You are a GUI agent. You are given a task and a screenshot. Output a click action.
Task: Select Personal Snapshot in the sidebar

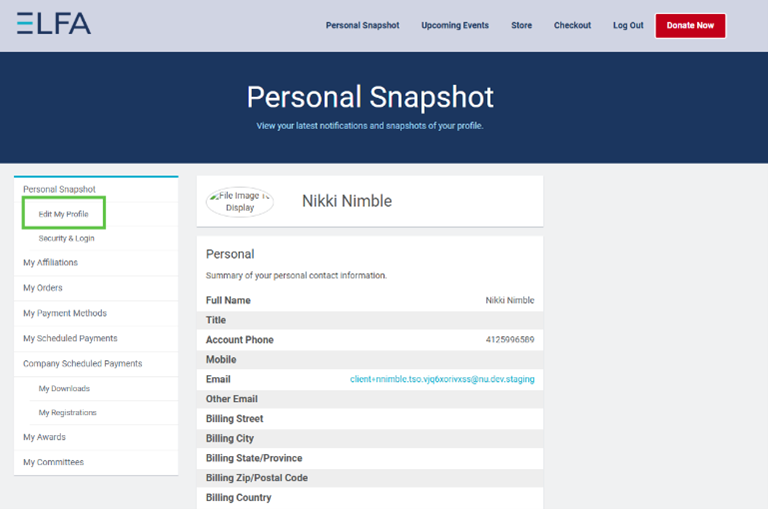pos(59,189)
